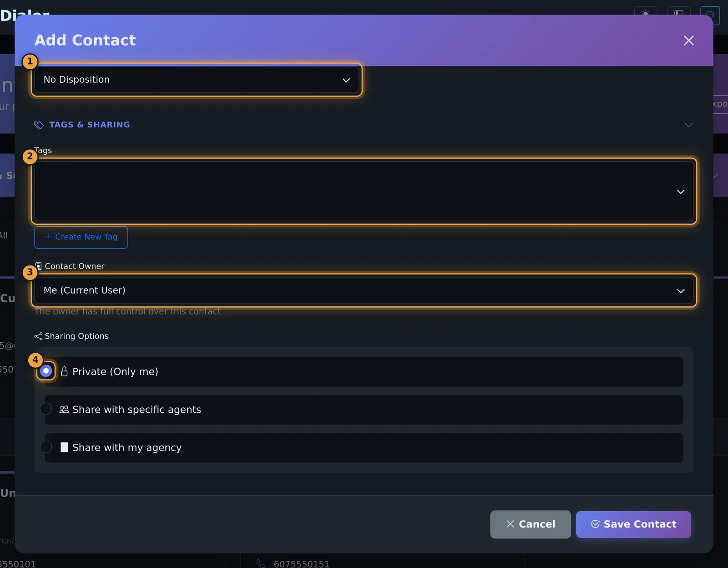Image resolution: width=728 pixels, height=568 pixels.
Task: Click Save Contact button
Action: pyautogui.click(x=633, y=524)
